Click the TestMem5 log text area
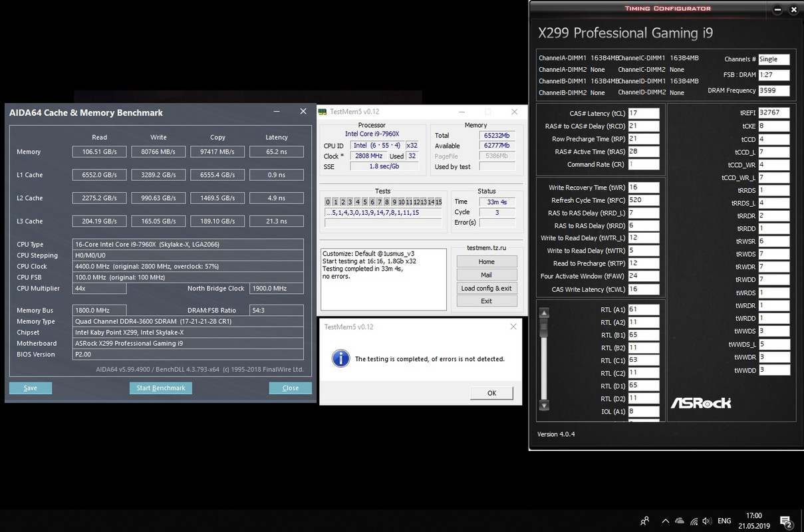Screen dimensions: 804x532 [383, 279]
